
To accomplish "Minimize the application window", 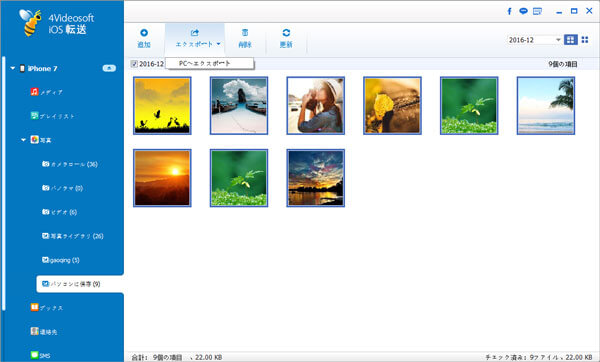I will pos(559,12).
